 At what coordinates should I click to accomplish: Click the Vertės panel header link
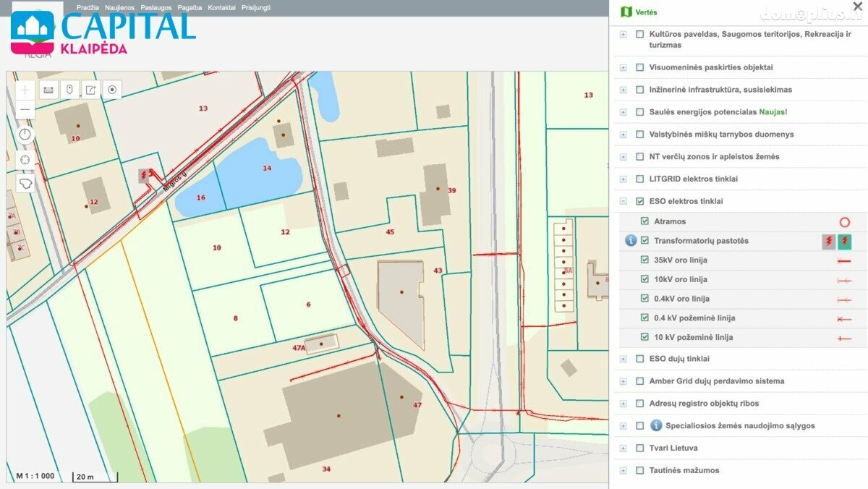646,12
